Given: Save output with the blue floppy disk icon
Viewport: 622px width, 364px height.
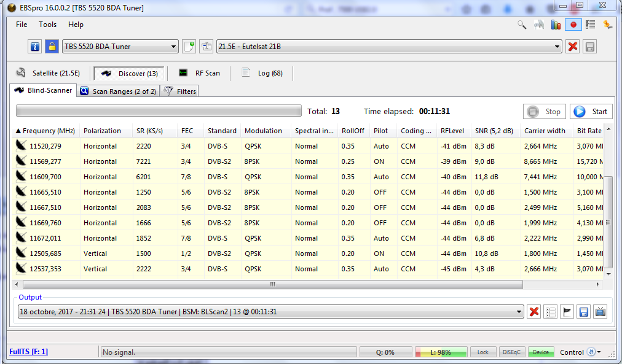Looking at the screenshot, I should (x=584, y=312).
